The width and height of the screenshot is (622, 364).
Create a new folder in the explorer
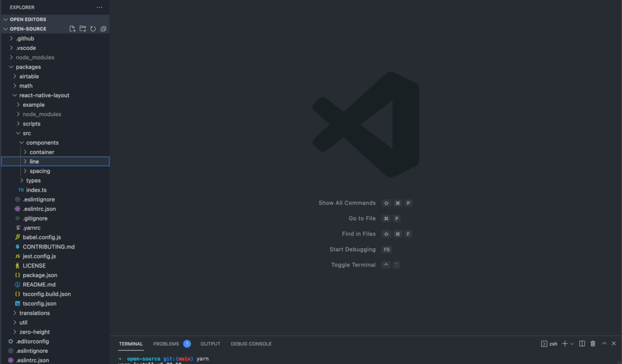click(x=82, y=29)
